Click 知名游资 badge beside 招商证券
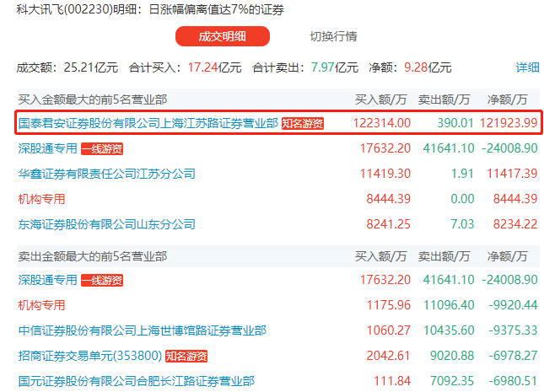Screen dimensions: 544x392 point(186,357)
